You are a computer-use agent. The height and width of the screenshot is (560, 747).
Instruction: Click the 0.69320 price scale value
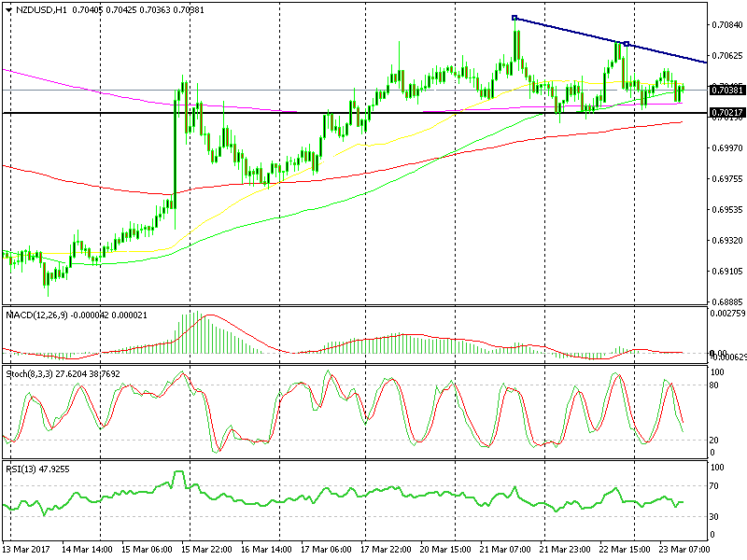point(726,241)
